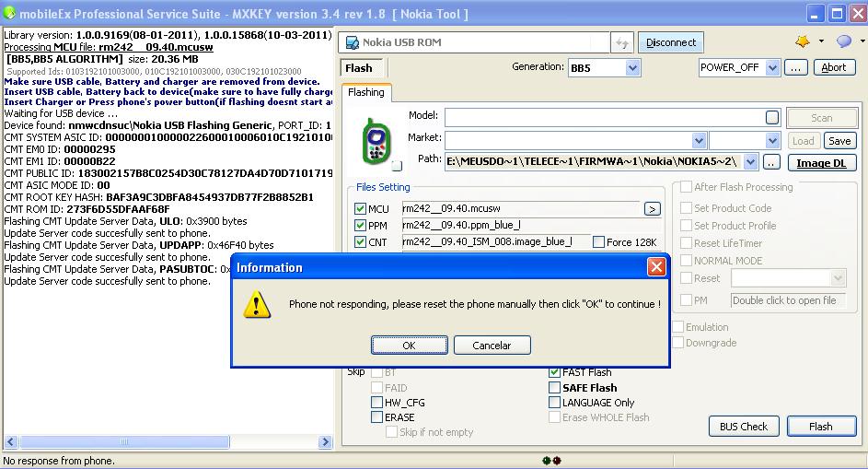The width and height of the screenshot is (868, 469).
Task: Toggle the small checkbox under phone icon
Action: [x=397, y=166]
